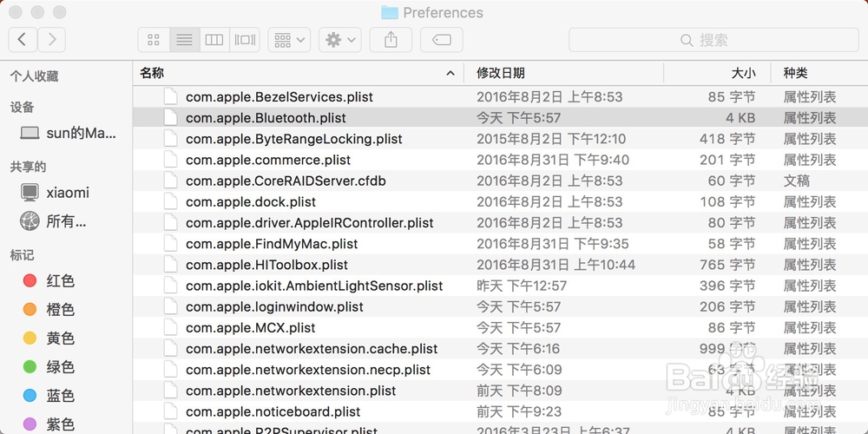
Task: Go forward with the right arrow button
Action: pos(51,40)
